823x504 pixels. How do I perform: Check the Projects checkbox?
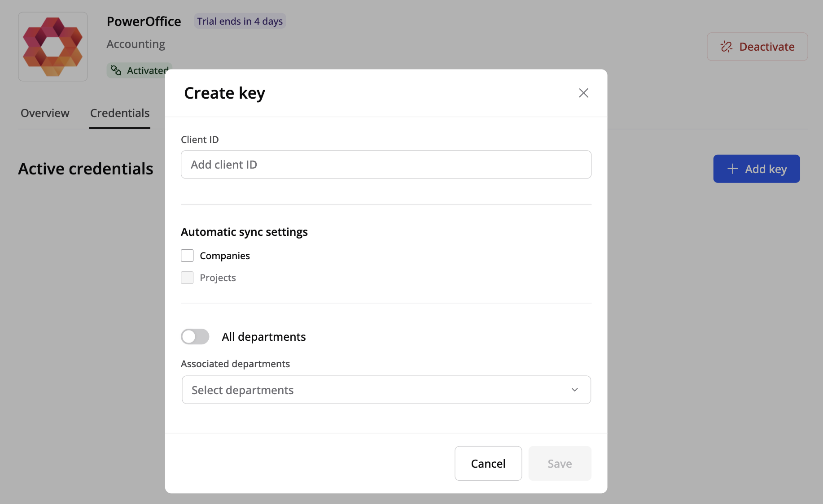[x=187, y=278]
